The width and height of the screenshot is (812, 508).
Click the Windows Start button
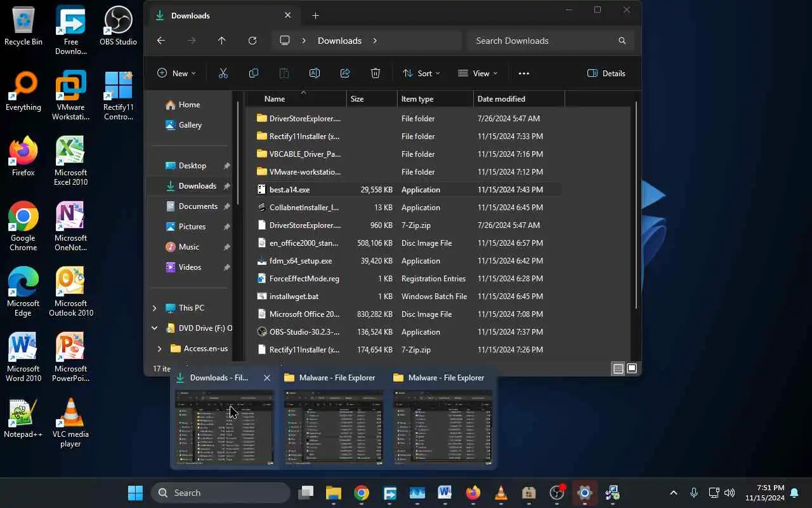click(x=135, y=493)
